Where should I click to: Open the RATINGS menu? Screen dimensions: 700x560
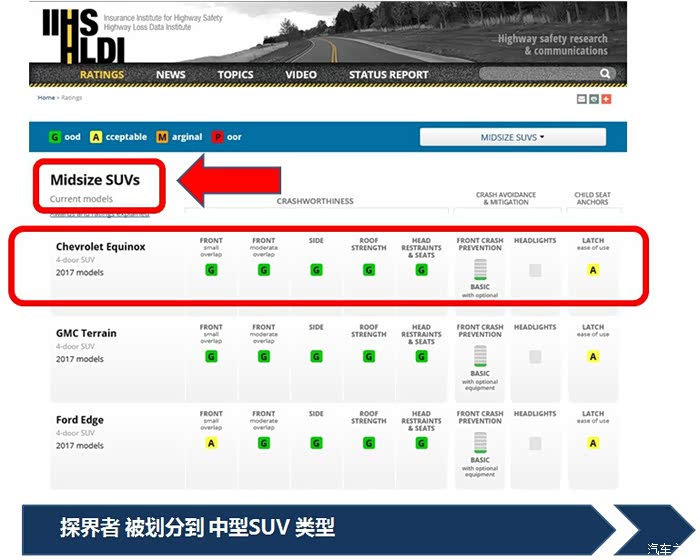coord(102,75)
